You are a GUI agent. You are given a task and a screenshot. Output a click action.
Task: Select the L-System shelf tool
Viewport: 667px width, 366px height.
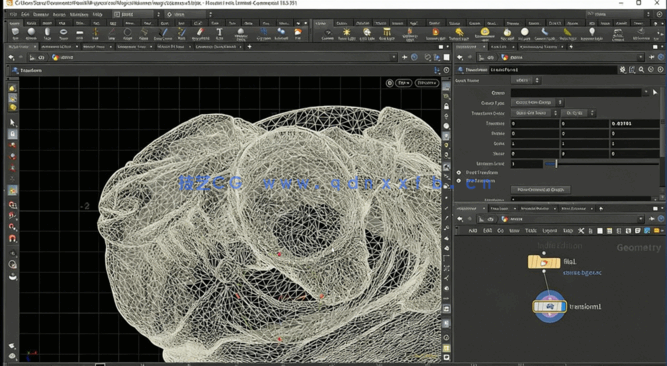(x=264, y=33)
